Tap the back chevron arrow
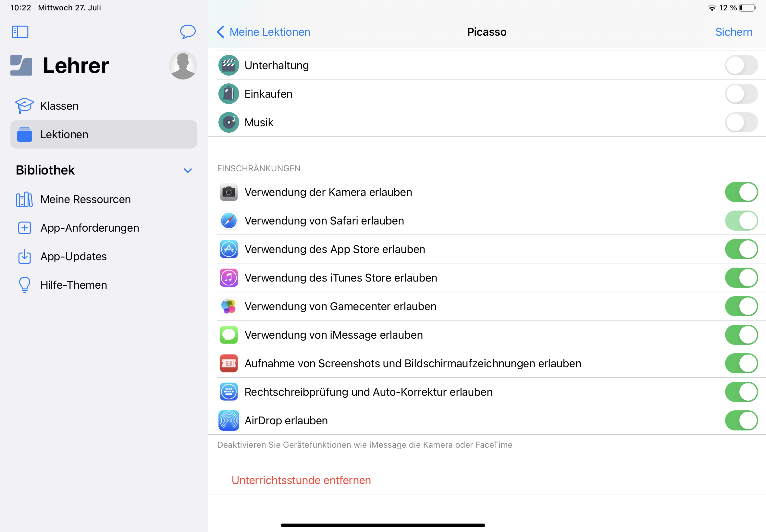766x532 pixels. (220, 32)
